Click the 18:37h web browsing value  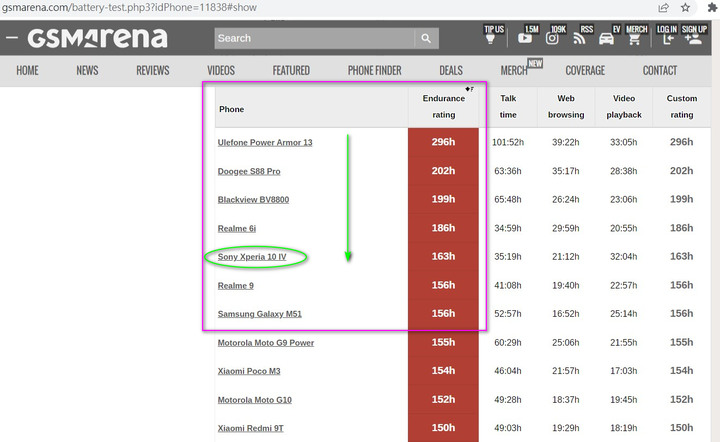pos(566,400)
